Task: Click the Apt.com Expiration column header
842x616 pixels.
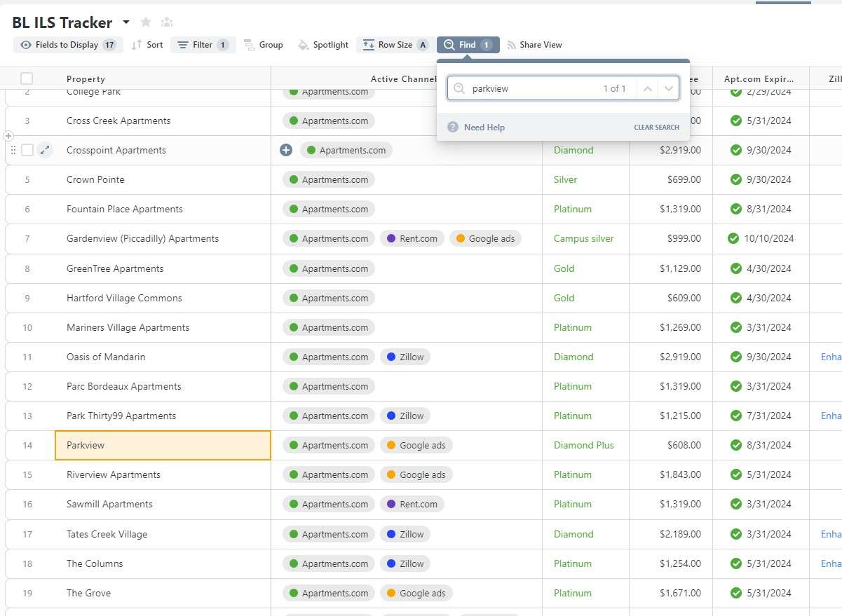Action: [761, 79]
